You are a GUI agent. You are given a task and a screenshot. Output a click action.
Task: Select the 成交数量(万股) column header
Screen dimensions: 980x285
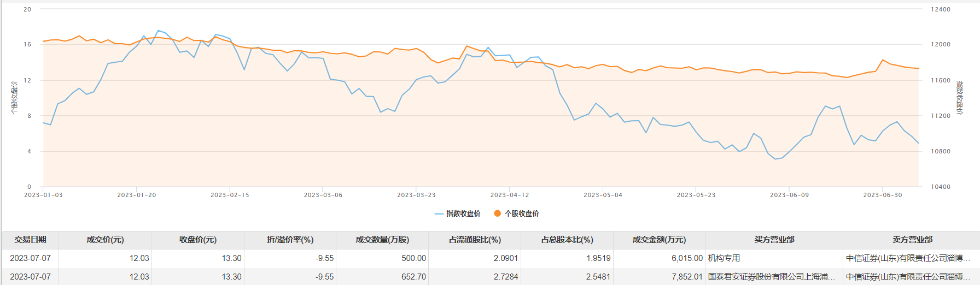coord(382,240)
